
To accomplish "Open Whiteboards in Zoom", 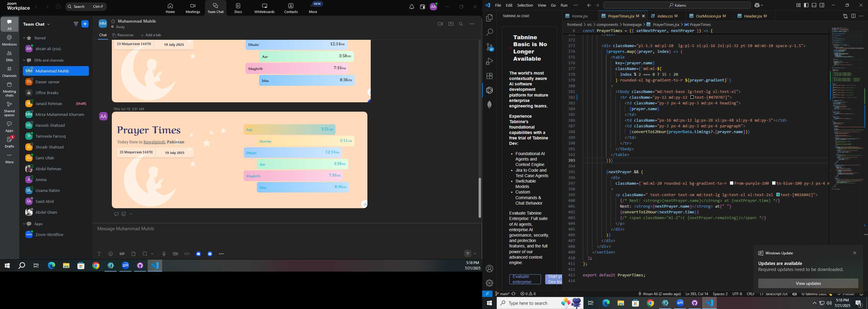I will pyautogui.click(x=264, y=8).
